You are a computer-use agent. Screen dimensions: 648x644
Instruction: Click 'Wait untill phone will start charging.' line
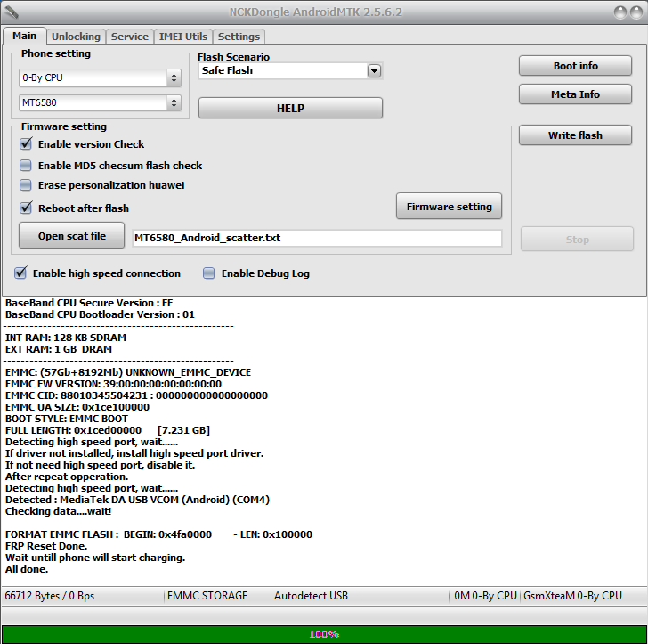(x=95, y=558)
